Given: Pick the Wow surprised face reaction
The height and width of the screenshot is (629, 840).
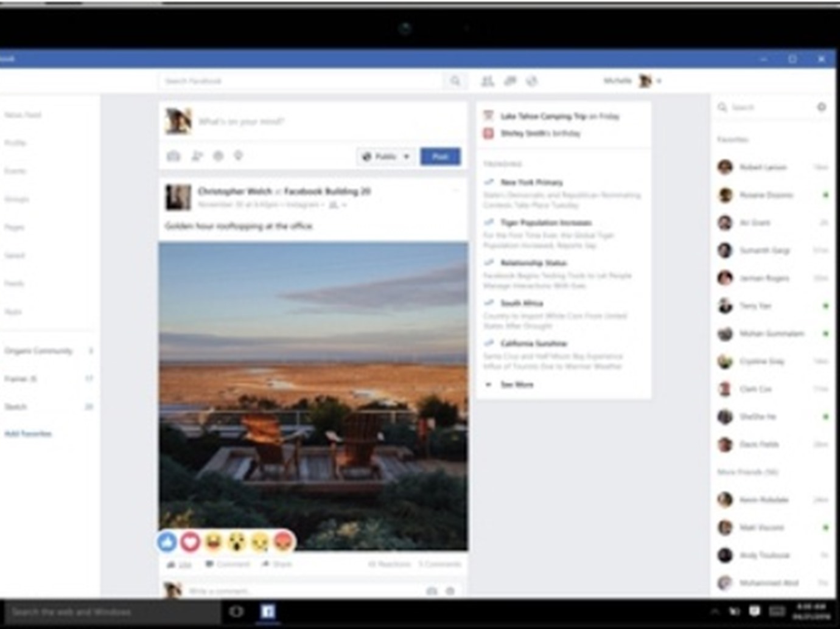Looking at the screenshot, I should coord(237,541).
